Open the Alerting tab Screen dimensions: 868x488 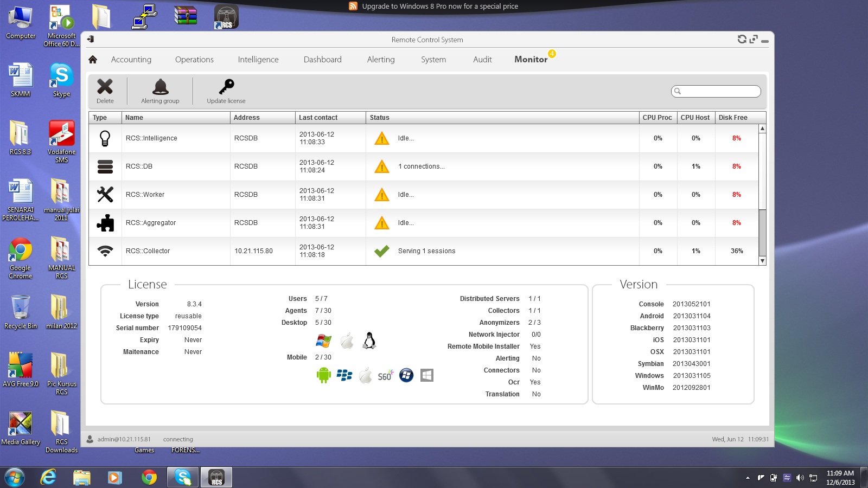click(x=381, y=60)
